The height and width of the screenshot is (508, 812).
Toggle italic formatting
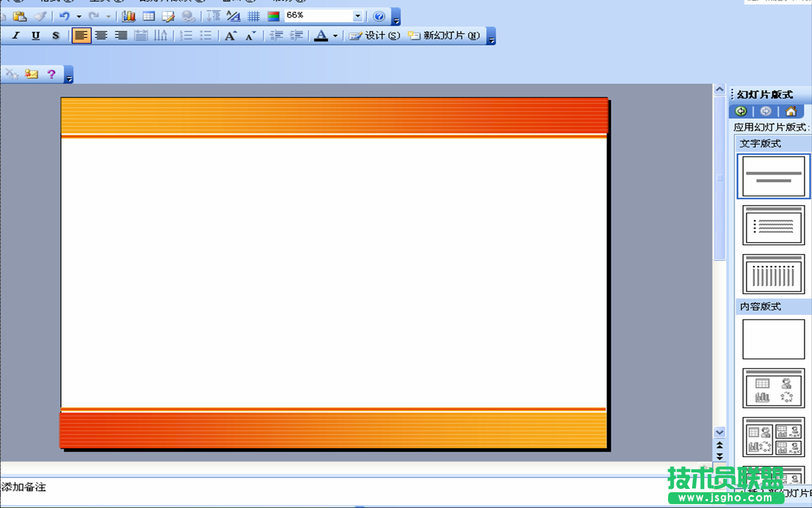16,36
